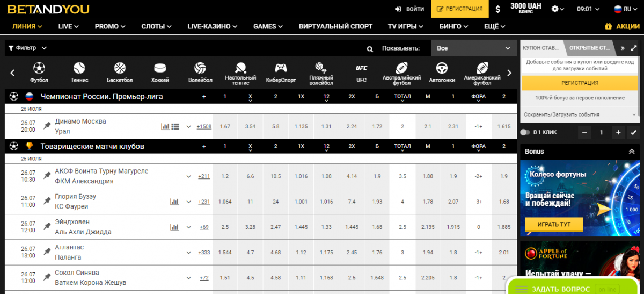Click the search magnifier icon
The height and width of the screenshot is (294, 644).
tap(370, 48)
